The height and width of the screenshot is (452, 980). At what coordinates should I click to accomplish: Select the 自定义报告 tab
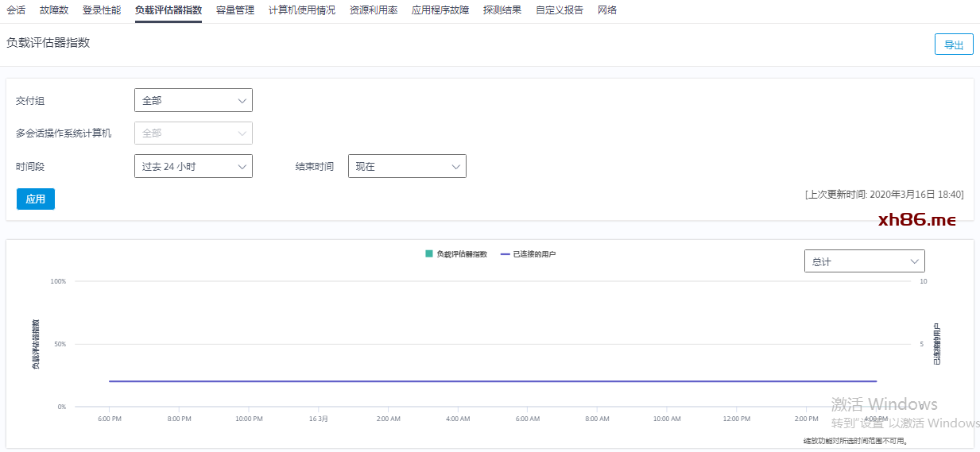560,10
